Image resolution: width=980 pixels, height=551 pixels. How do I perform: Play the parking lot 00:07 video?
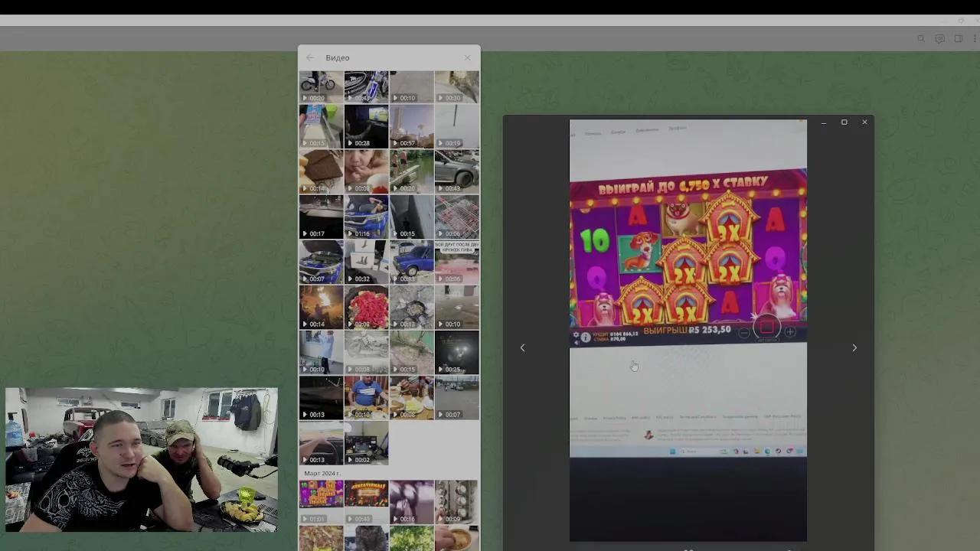456,397
